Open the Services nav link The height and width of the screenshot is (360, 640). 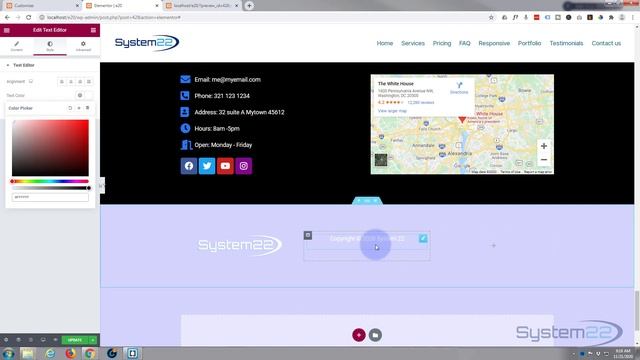point(413,43)
